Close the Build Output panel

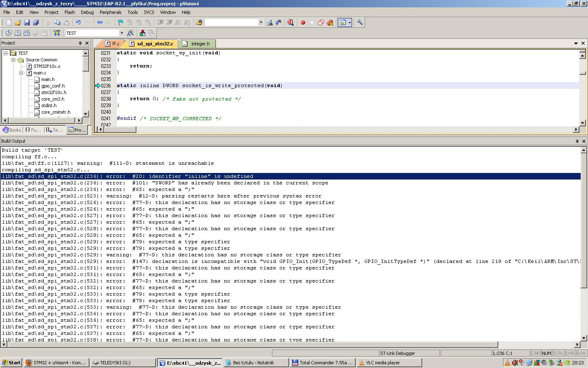coord(584,141)
